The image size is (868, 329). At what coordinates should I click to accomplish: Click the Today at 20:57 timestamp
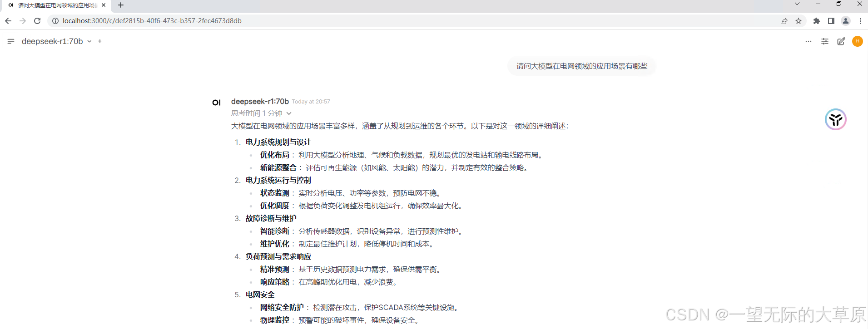(x=311, y=102)
